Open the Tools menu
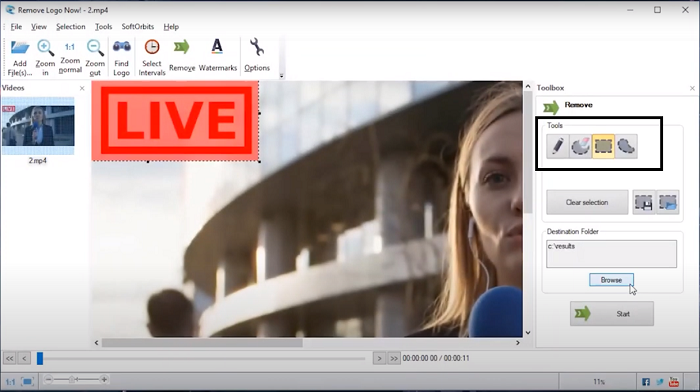Screen dimensions: 700x392 (103, 27)
